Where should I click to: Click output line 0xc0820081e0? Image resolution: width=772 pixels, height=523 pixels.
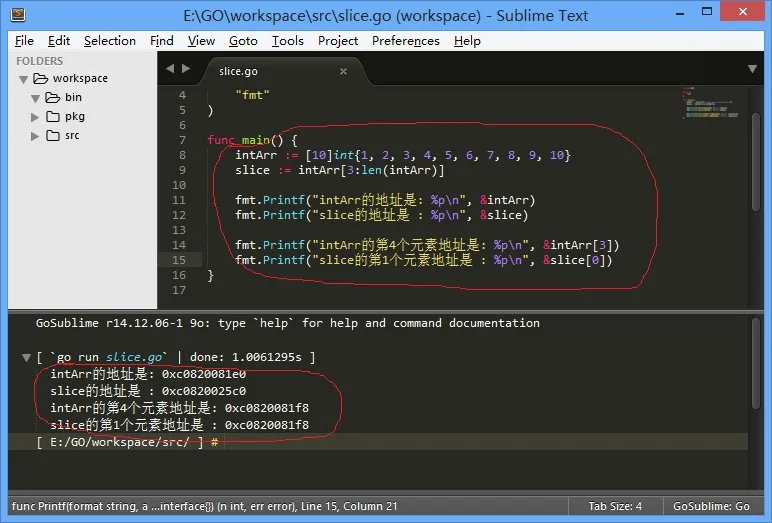point(148,374)
